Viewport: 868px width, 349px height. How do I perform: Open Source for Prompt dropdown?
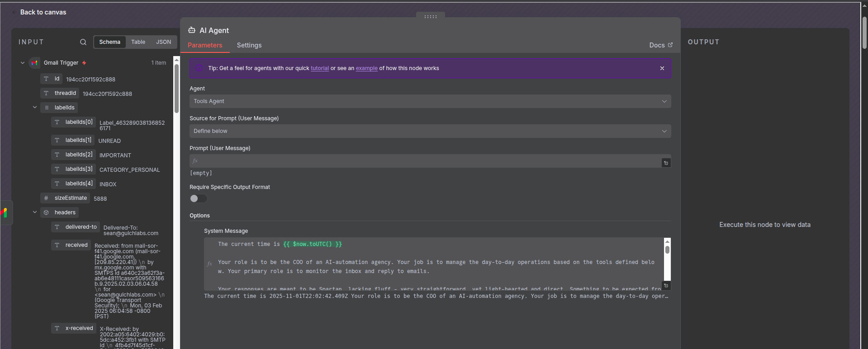430,131
